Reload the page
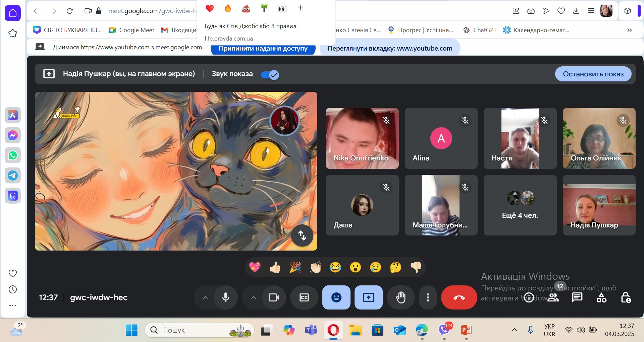The image size is (644, 342). (x=70, y=11)
